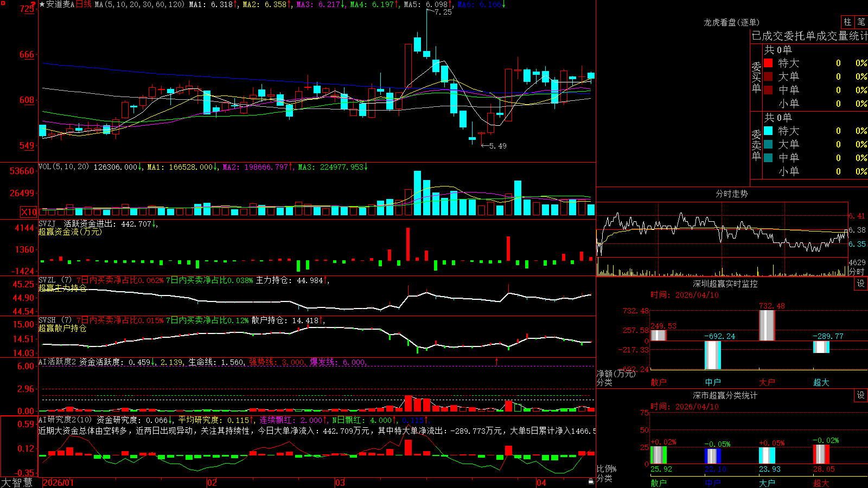Open 设 settings for 深圳超赢实时监控
This screenshot has width=868, height=488.
(x=861, y=284)
